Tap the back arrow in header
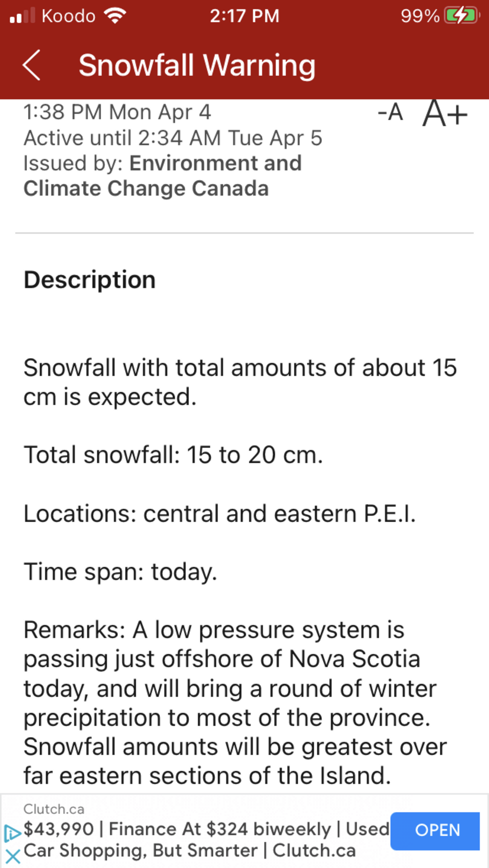Viewport: 489px width, 868px height. click(31, 65)
